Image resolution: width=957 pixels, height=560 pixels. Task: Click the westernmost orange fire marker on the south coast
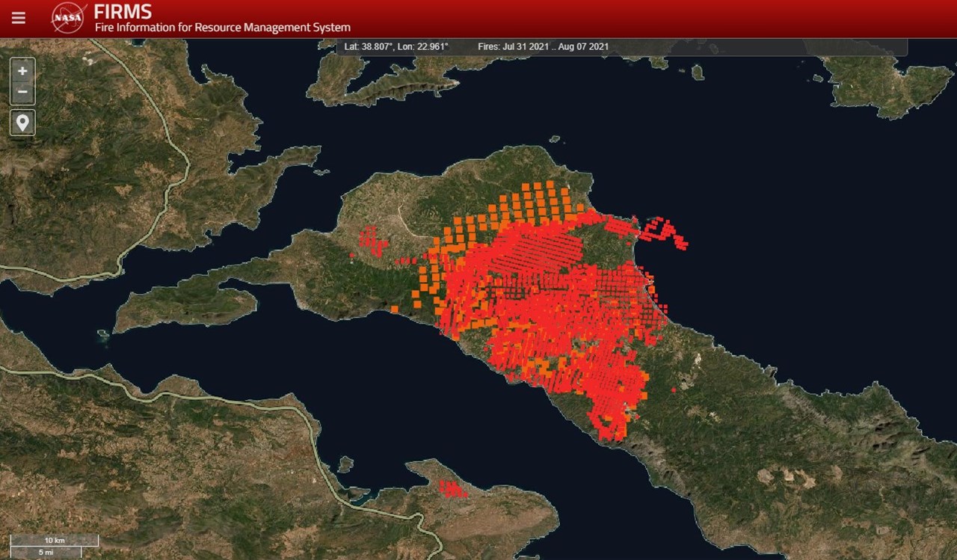(394, 309)
